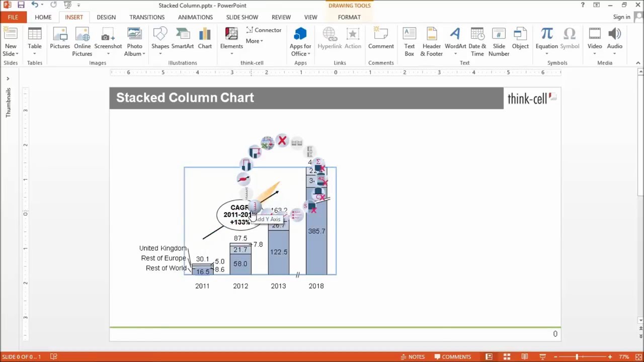Insert a SmartArt graphic
The height and width of the screenshot is (362, 644).
(x=182, y=39)
